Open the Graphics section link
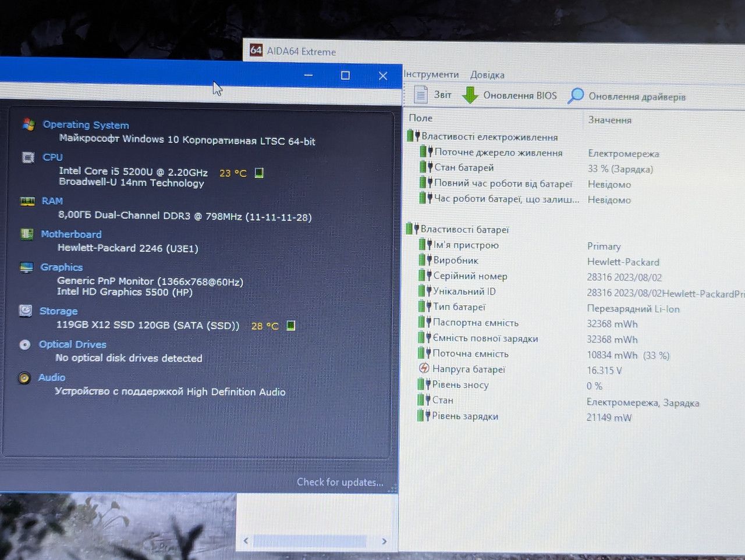The height and width of the screenshot is (560, 745). point(61,267)
